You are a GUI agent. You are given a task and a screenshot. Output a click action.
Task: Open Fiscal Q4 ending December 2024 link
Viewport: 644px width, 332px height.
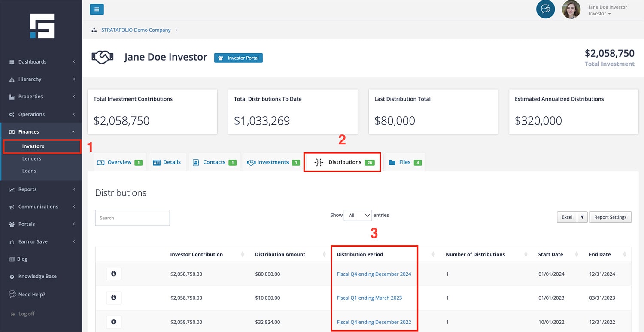pyautogui.click(x=374, y=274)
